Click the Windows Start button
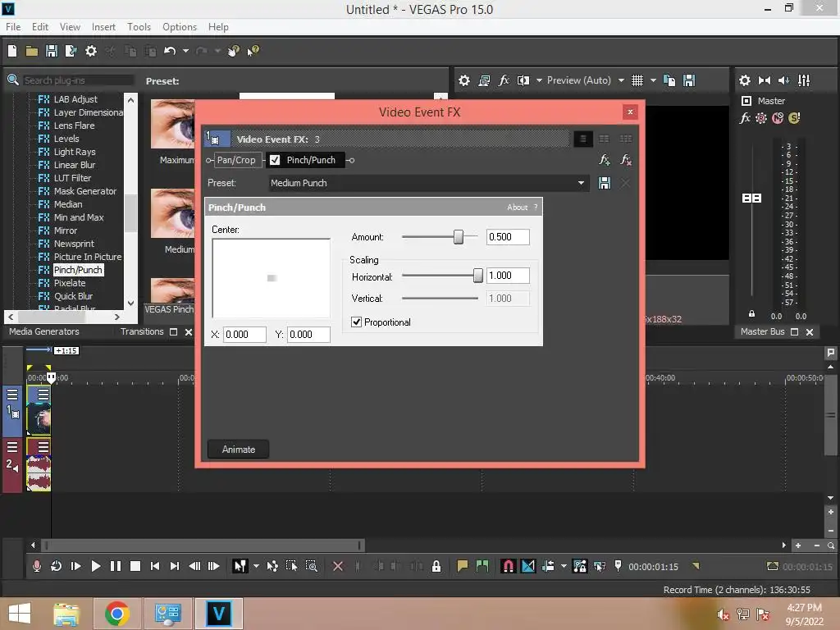 click(20, 614)
